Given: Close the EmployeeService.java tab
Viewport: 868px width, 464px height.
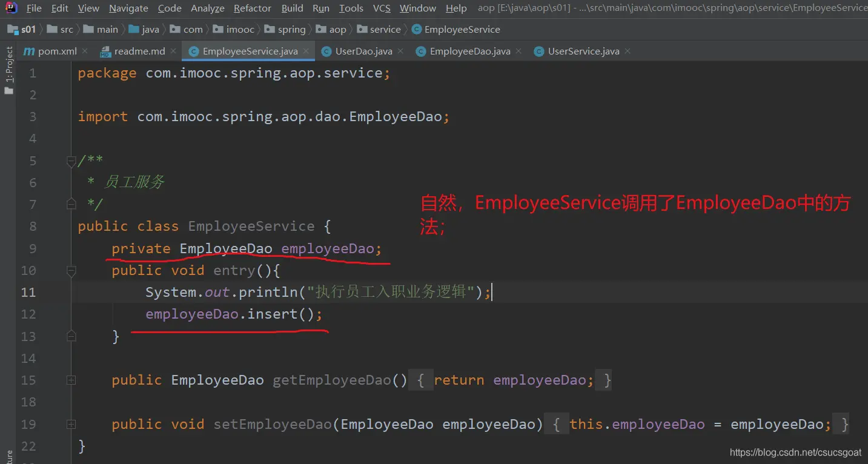Looking at the screenshot, I should tap(306, 51).
